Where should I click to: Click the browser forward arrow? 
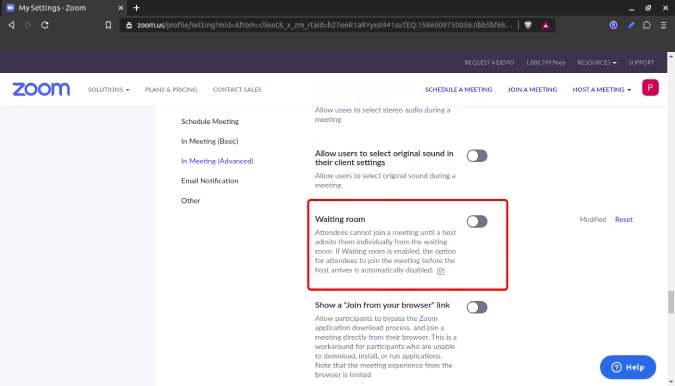click(x=28, y=25)
